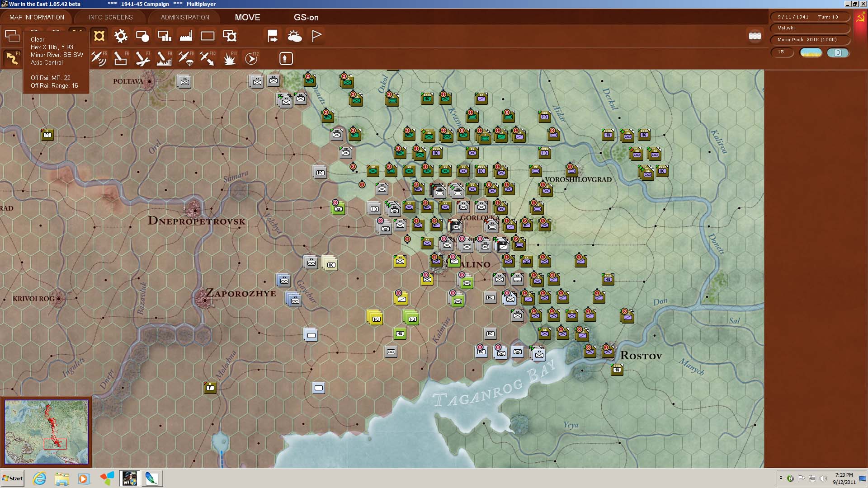This screenshot has height=488, width=868.
Task: Click the minimap overview thumbnail
Action: [x=46, y=432]
